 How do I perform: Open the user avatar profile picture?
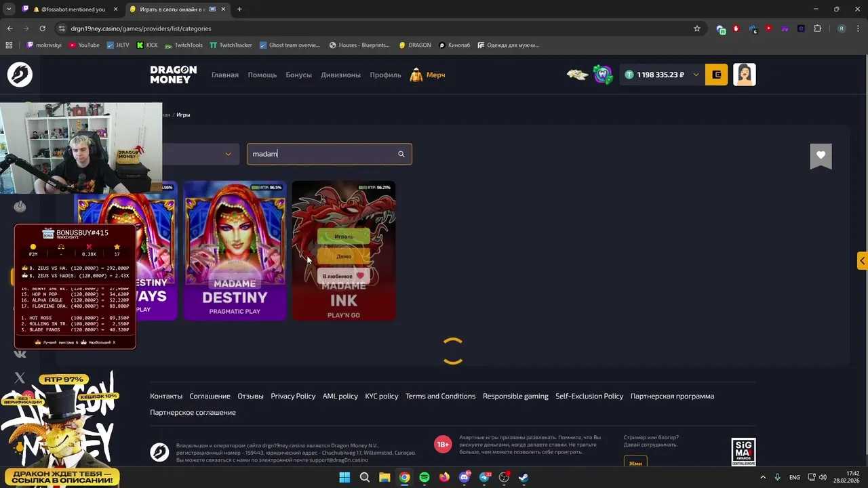tap(745, 75)
